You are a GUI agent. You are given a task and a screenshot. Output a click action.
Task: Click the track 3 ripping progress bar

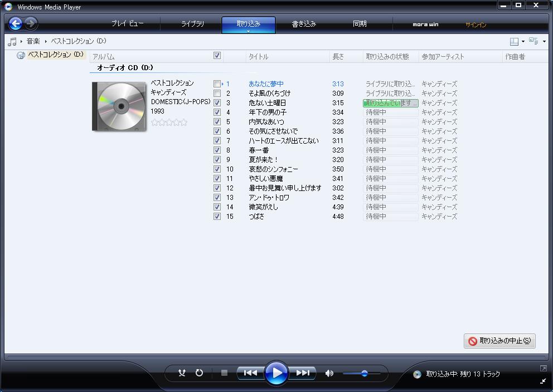point(390,103)
